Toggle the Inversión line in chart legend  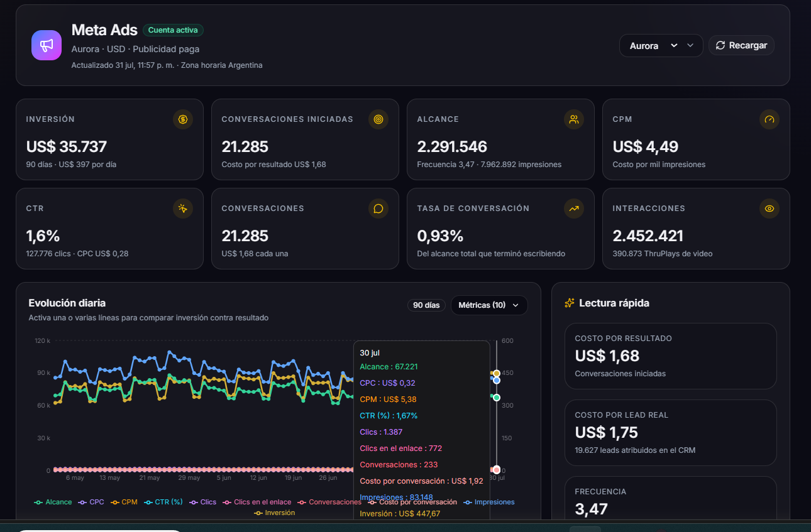[x=274, y=513]
